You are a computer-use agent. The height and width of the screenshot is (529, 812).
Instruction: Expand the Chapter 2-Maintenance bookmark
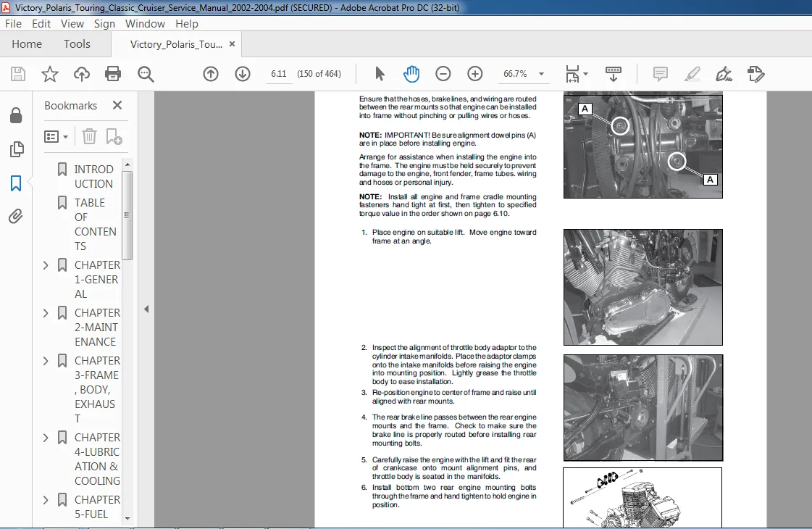(x=46, y=313)
